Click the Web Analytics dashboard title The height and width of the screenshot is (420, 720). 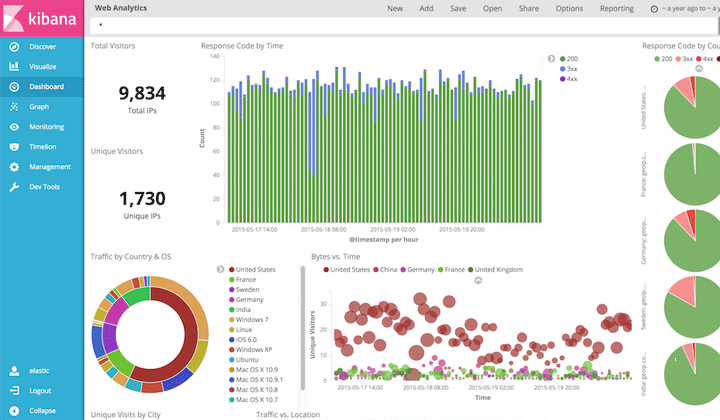(121, 8)
